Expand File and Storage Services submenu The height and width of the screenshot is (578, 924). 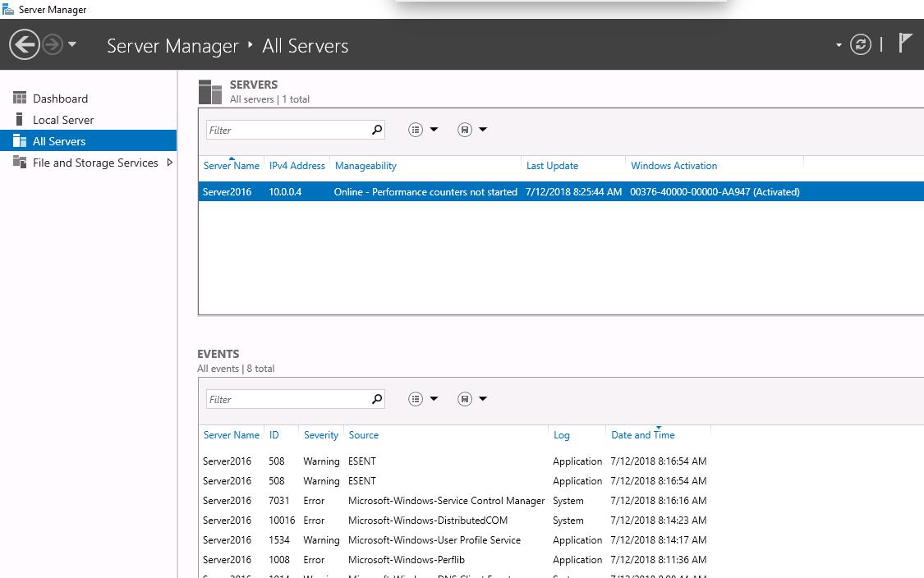point(170,163)
